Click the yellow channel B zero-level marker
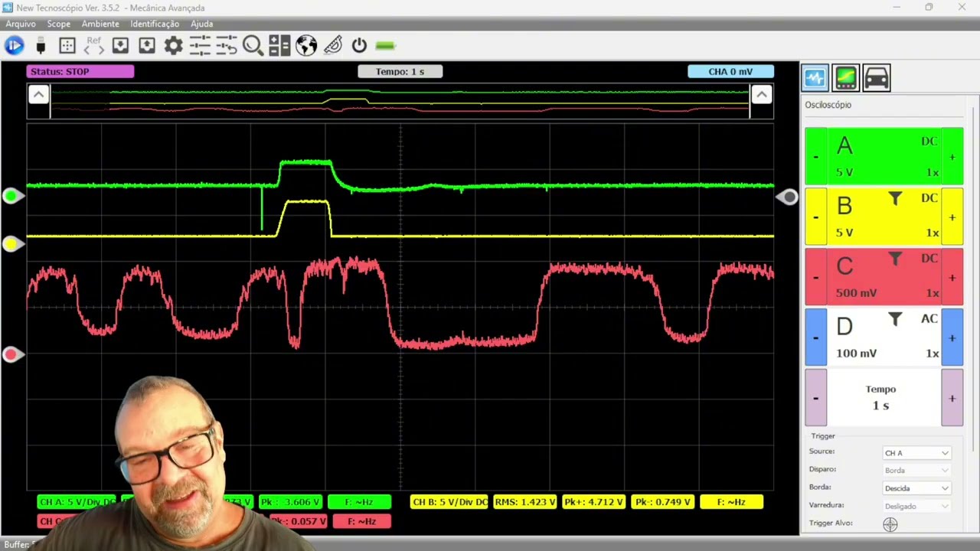The width and height of the screenshot is (980, 551). [x=11, y=244]
